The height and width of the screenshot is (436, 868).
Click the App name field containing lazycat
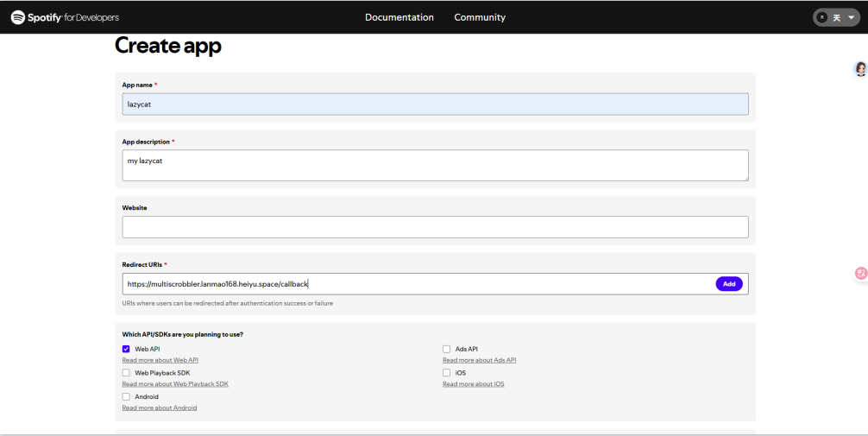point(435,104)
